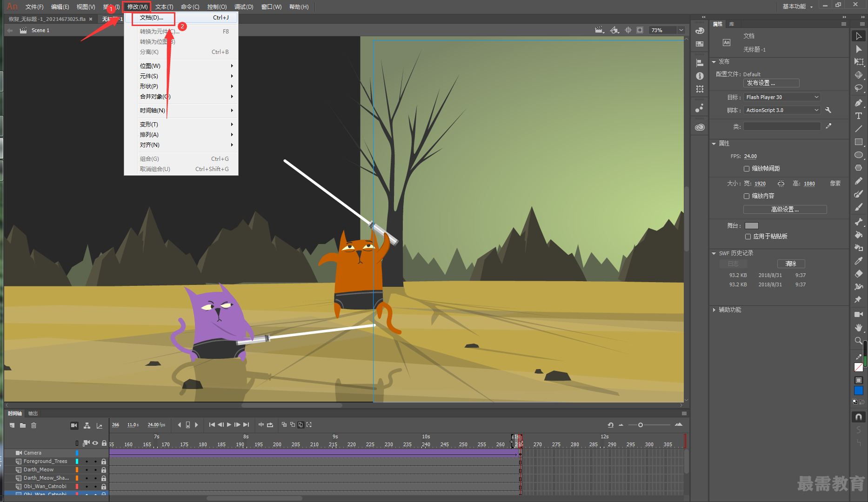Open the Align panel icon
The width and height of the screenshot is (868, 502).
(700, 63)
